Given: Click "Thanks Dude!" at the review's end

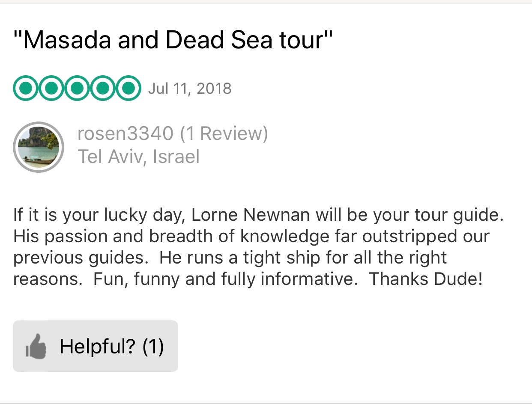Looking at the screenshot, I should click(x=426, y=279).
